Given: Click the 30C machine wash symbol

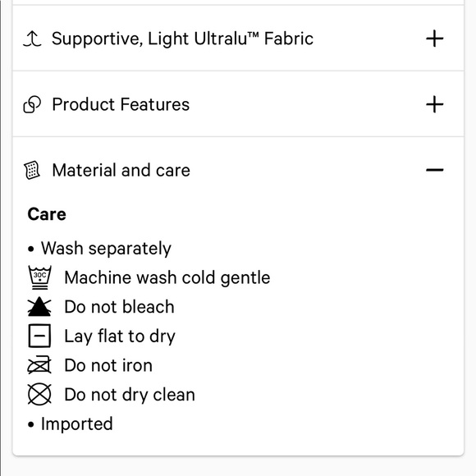Looking at the screenshot, I should coord(39,277).
